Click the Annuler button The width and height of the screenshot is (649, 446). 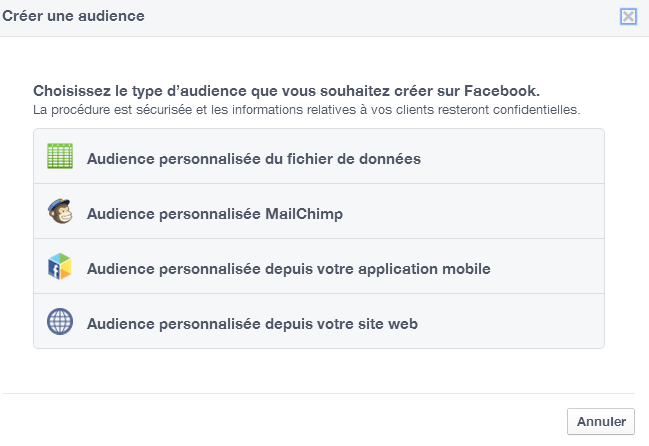coord(601,422)
